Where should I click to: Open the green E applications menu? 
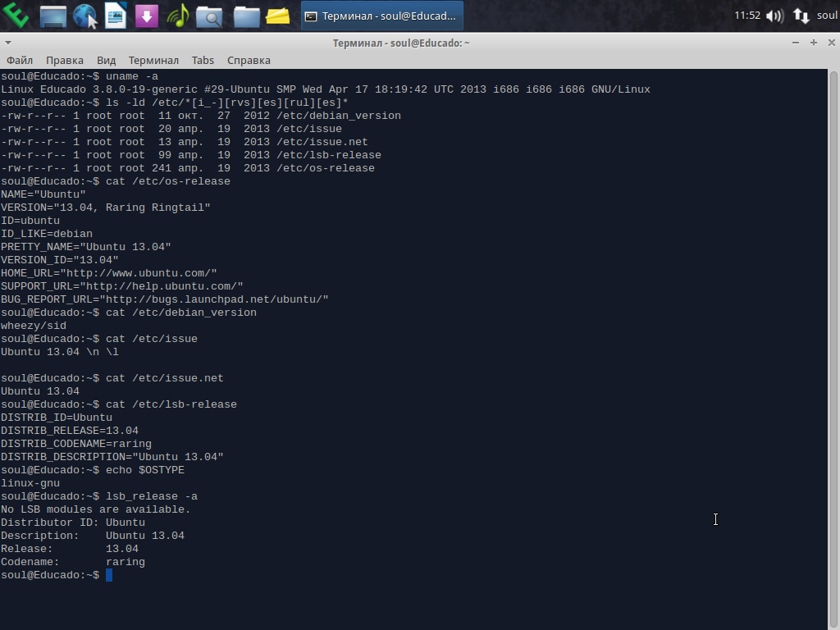click(x=16, y=15)
